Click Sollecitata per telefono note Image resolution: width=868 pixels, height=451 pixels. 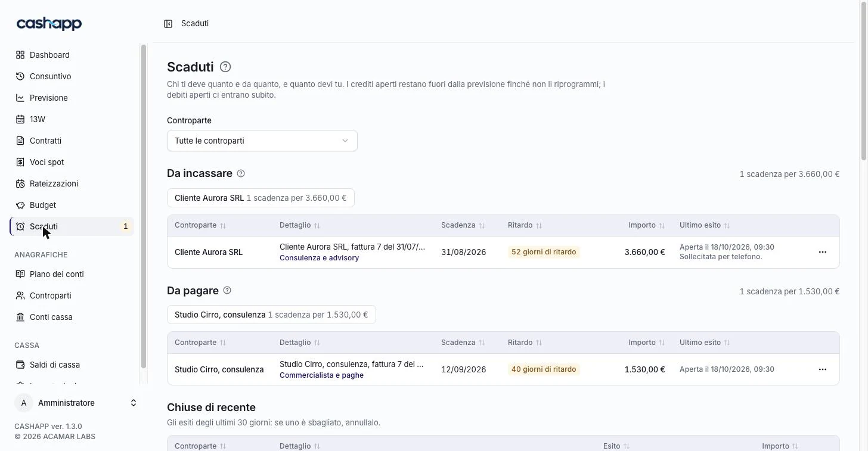[722, 257]
